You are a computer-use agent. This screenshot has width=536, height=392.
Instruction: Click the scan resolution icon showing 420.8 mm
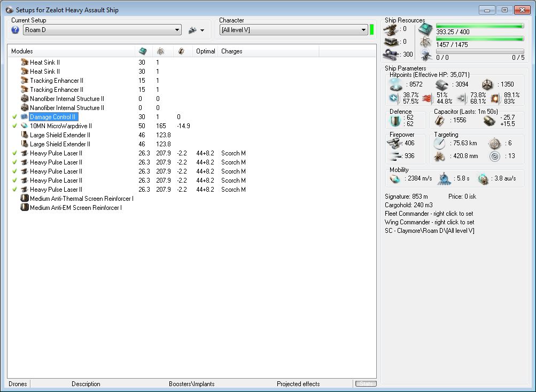click(440, 156)
